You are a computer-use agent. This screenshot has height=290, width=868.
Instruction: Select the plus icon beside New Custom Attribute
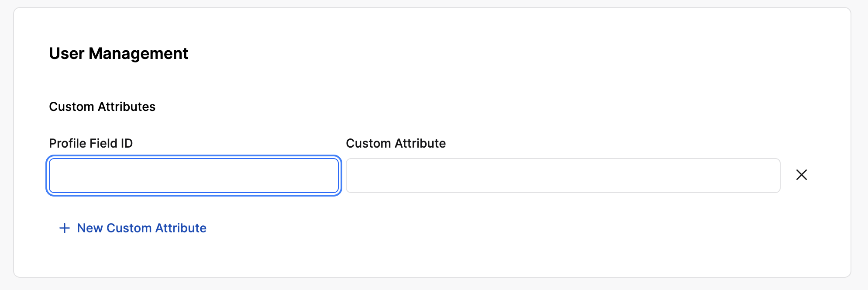click(64, 228)
